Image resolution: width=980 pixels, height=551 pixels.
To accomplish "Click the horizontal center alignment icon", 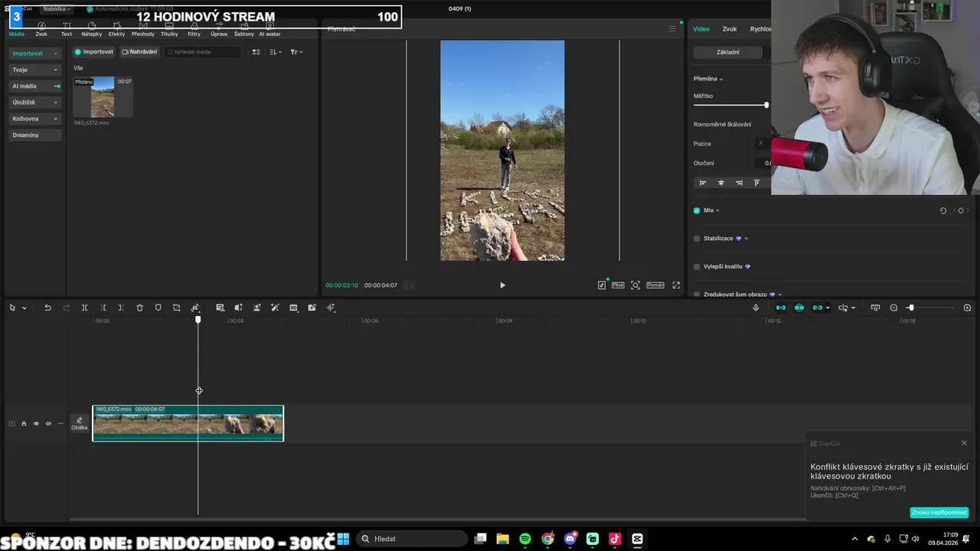I will pos(720,183).
